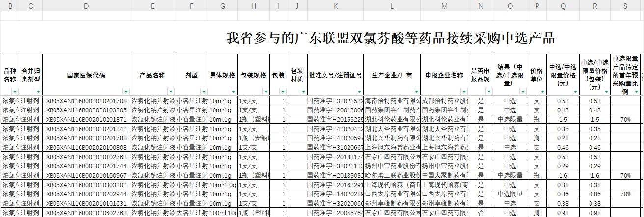Open the 具体规格 filter dropdown

(232, 92)
